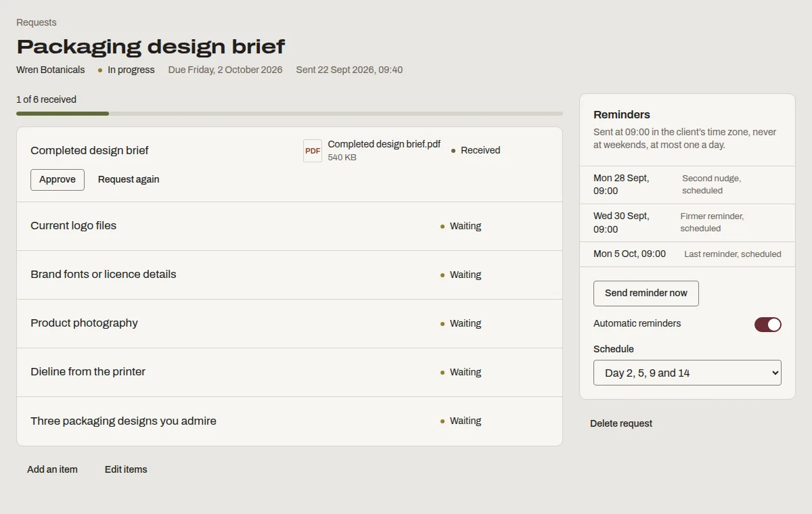Turn off the Automatic reminders switch
Screen dimensions: 812x514
pyautogui.click(x=768, y=325)
